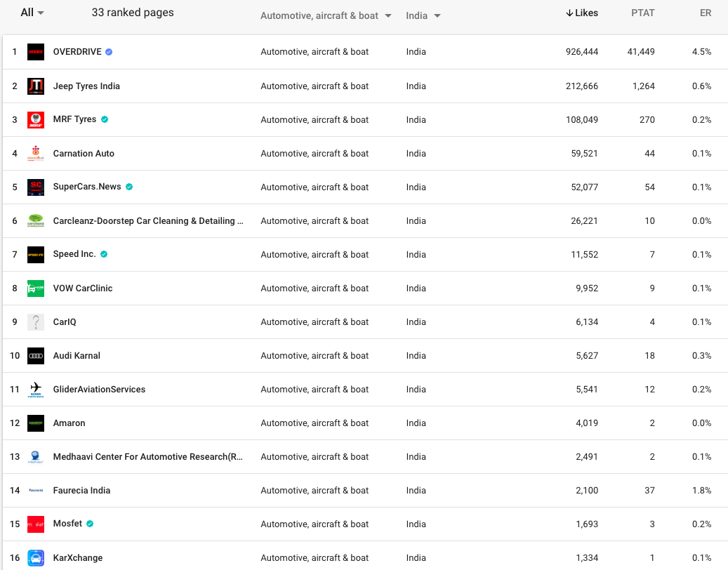
Task: Open the Amaron page link
Action: point(70,423)
